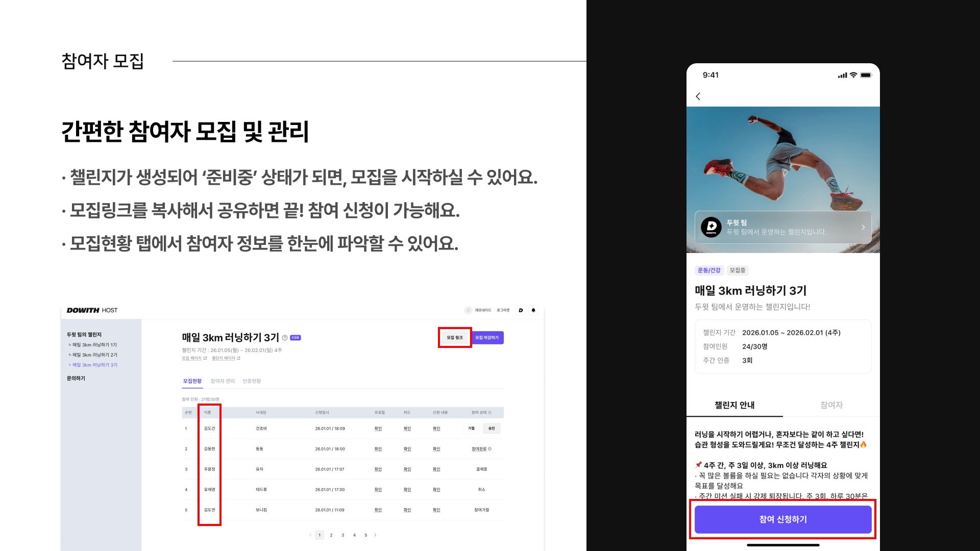
Task: Open the 참여자 tab in mobile view
Action: click(x=831, y=405)
